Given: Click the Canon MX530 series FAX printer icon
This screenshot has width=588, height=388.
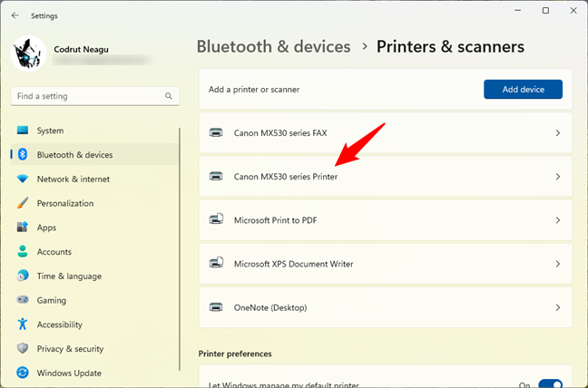Looking at the screenshot, I should click(x=216, y=132).
